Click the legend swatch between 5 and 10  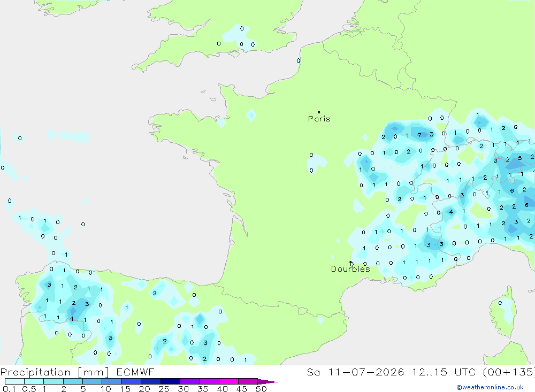(x=92, y=381)
